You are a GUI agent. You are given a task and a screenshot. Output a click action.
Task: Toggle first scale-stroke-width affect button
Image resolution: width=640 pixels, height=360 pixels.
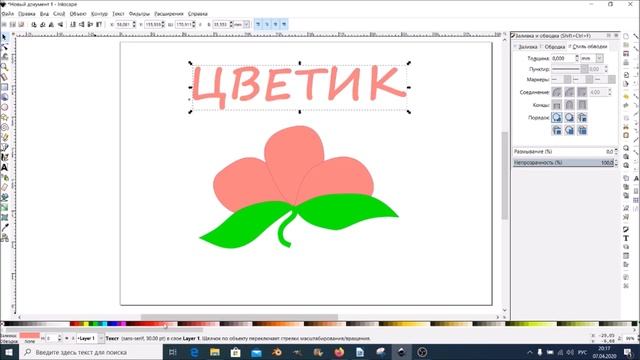tap(258, 25)
